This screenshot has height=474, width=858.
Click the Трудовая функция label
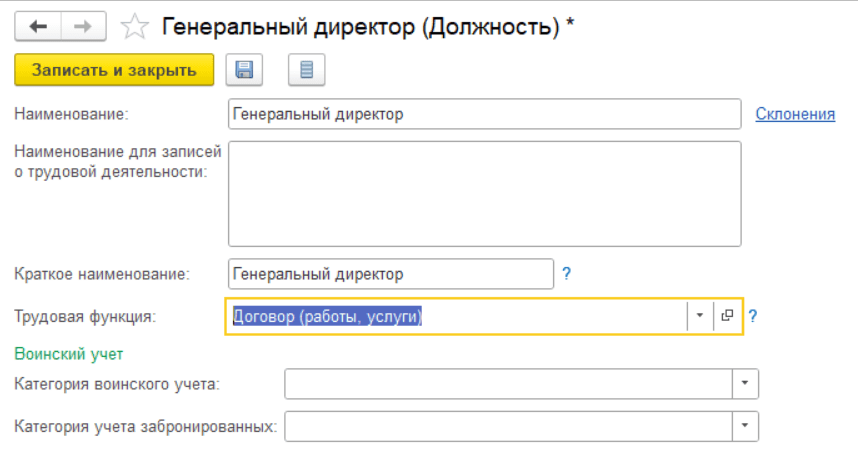coord(85,316)
